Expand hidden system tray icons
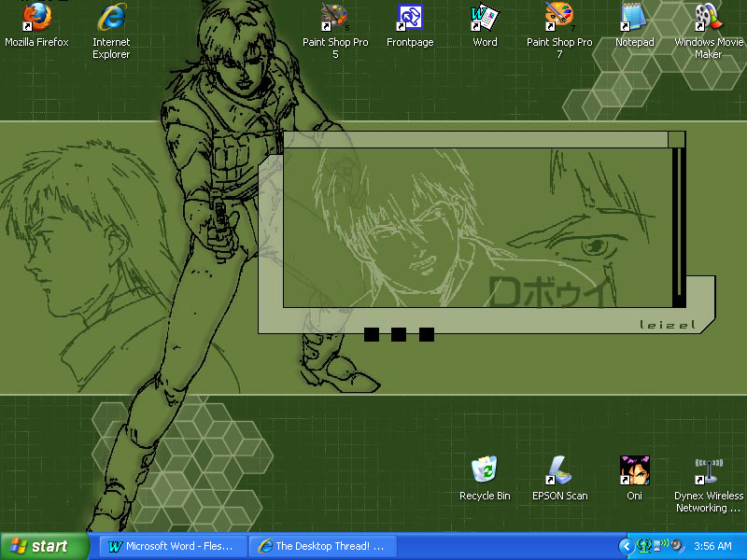The image size is (747, 560). [626, 546]
